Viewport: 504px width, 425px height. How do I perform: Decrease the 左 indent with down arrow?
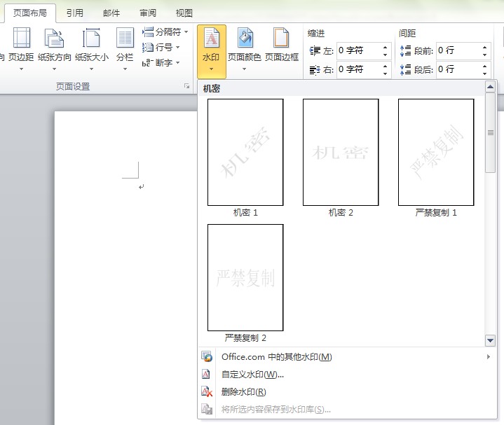[386, 55]
